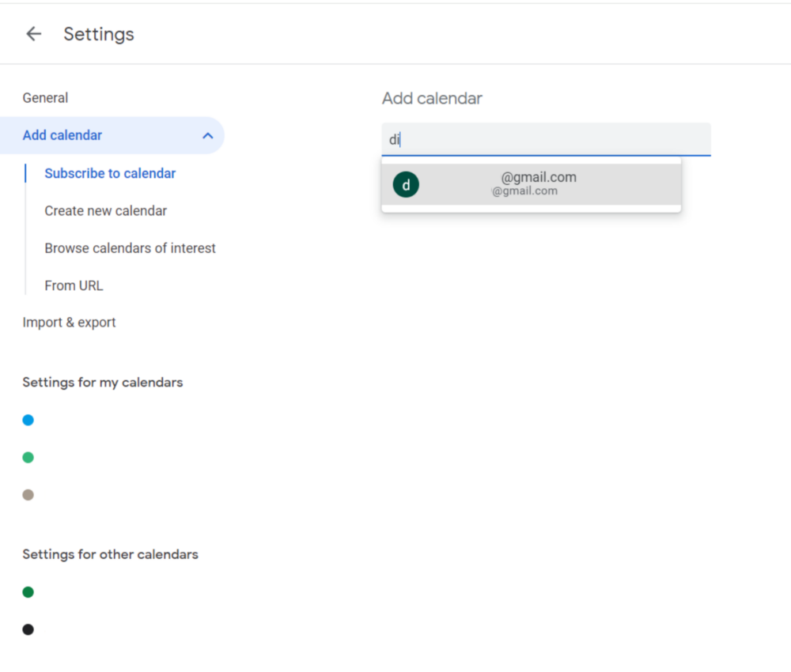Select the blue calendar dot
The height and width of the screenshot is (672, 791).
click(28, 420)
